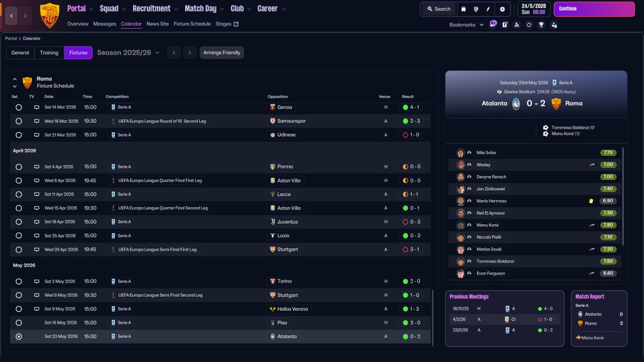Select radio for Lecce fixture
Viewport: 644px width, 362px height.
click(x=19, y=194)
